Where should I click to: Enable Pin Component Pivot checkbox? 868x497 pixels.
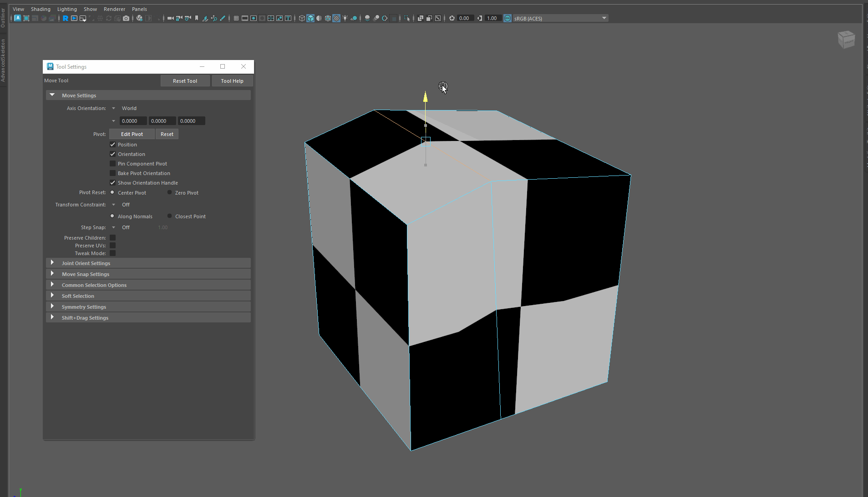click(x=113, y=164)
